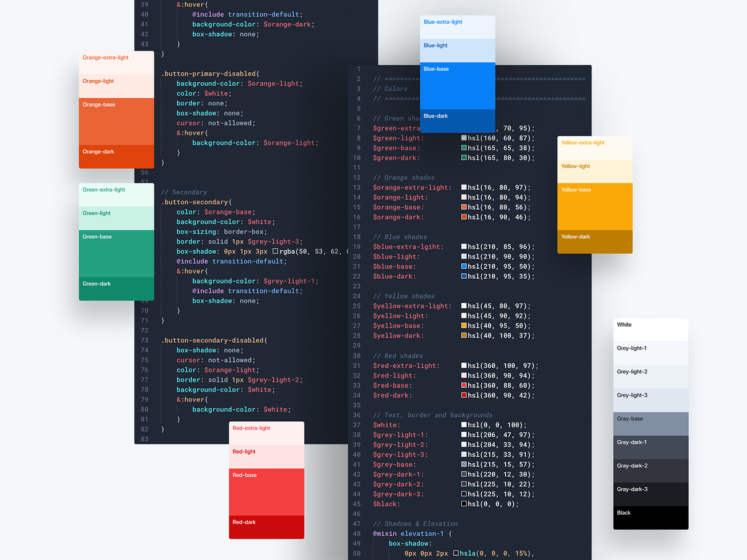Click the color preview square beside $yellow-light
The image size is (747, 560).
pos(463,315)
